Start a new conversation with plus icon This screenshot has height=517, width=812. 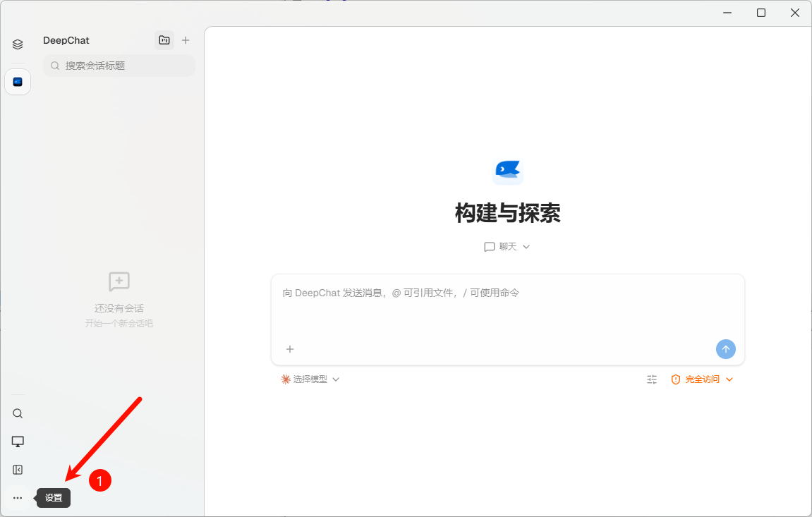[186, 39]
